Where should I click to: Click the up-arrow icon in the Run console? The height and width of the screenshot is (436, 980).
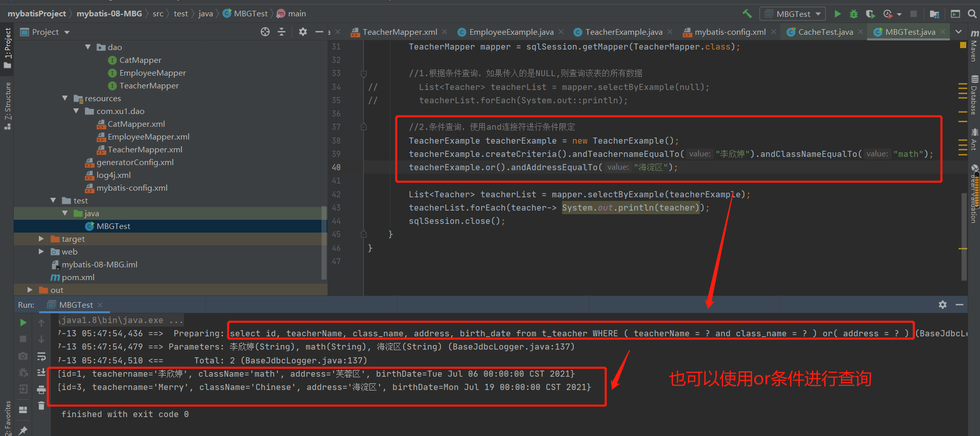click(41, 323)
